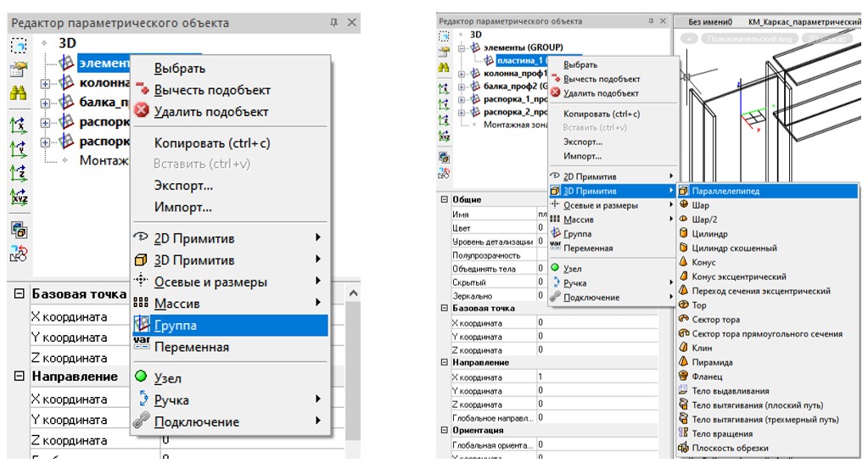
Task: Choose Шар from the 3D primitives submenu
Action: point(700,205)
